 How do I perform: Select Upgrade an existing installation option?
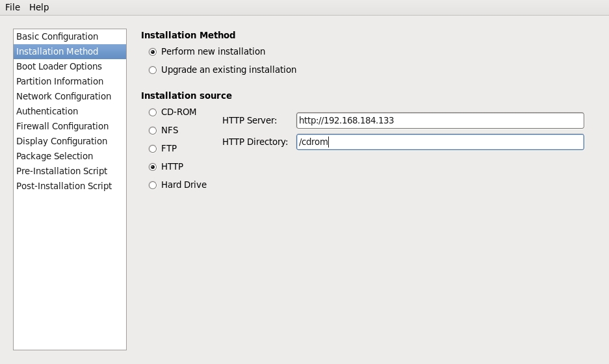pyautogui.click(x=153, y=70)
